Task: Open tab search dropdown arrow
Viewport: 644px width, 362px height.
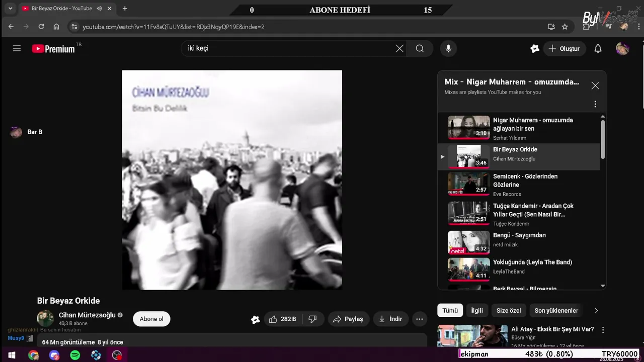Action: click(x=10, y=9)
